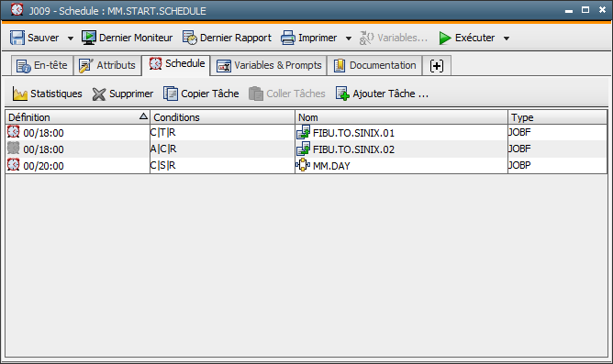Sort by the Définition column header

77,117
